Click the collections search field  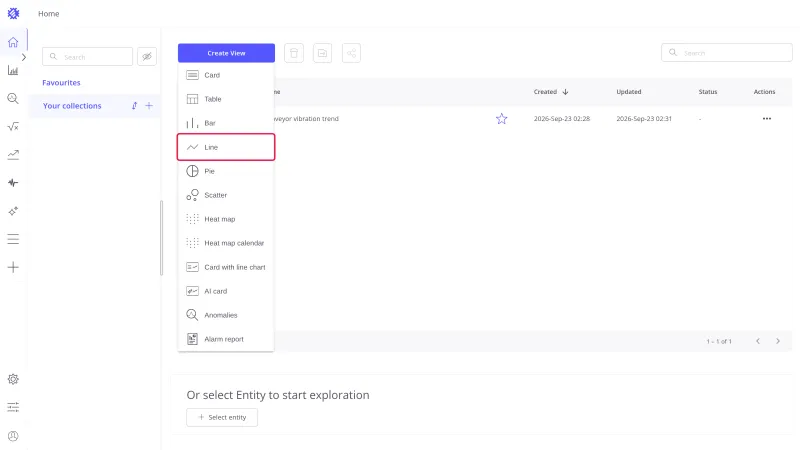(87, 57)
